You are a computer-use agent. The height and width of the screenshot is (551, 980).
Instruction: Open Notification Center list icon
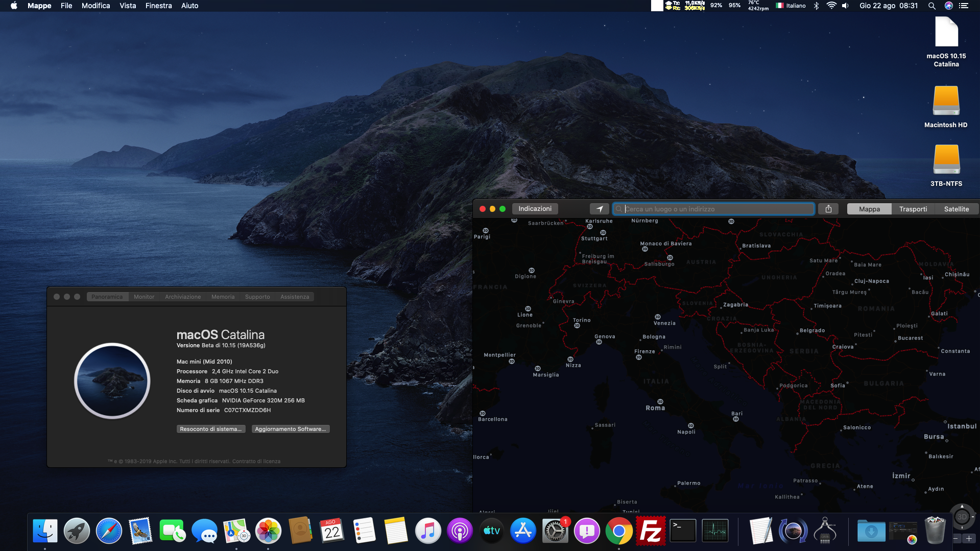[964, 6]
